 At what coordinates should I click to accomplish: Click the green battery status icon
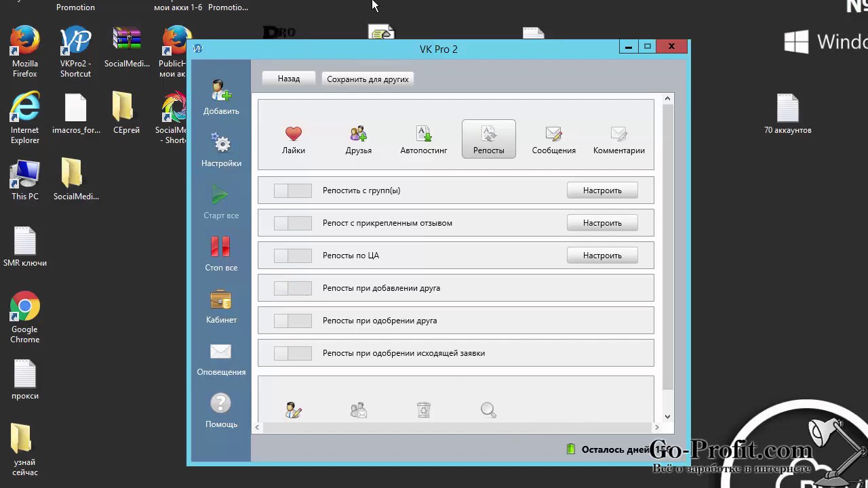(x=571, y=449)
